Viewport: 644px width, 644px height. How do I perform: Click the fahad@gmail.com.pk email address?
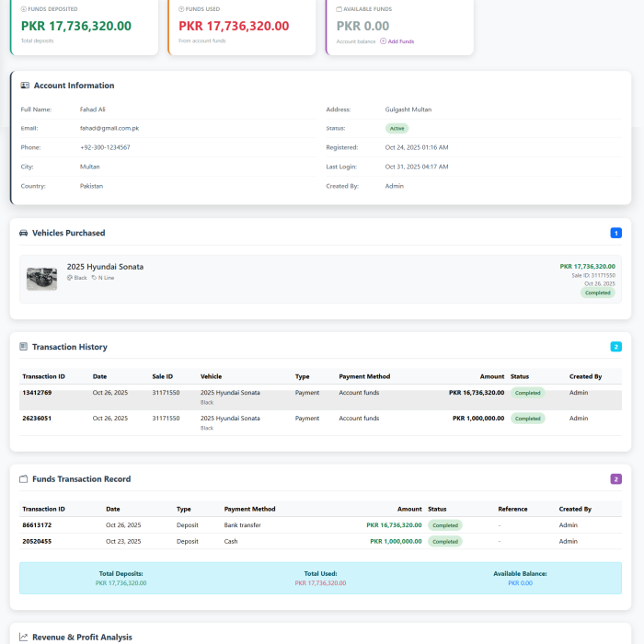[x=109, y=128]
